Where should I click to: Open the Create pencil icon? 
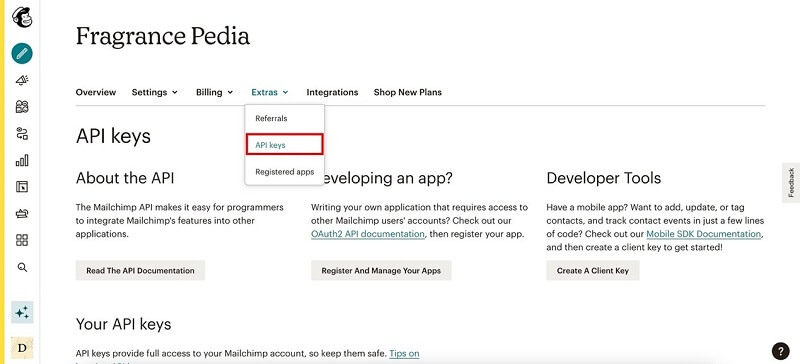(22, 53)
